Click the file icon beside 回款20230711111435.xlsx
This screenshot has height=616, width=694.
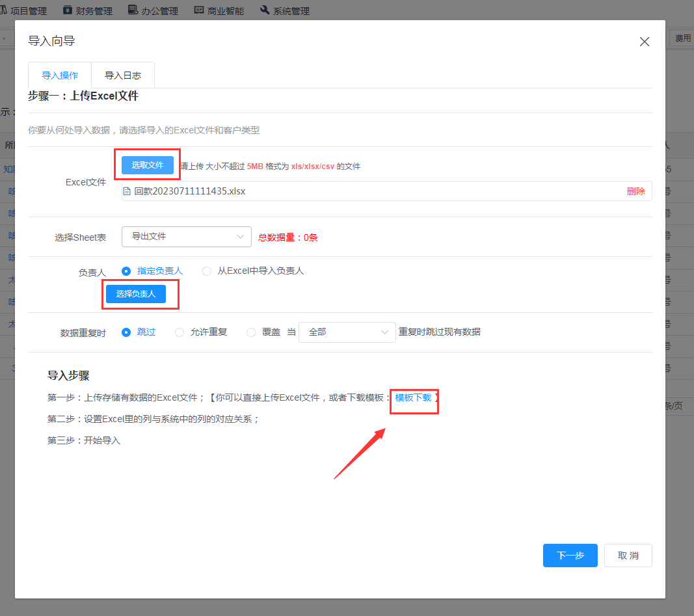[x=127, y=191]
